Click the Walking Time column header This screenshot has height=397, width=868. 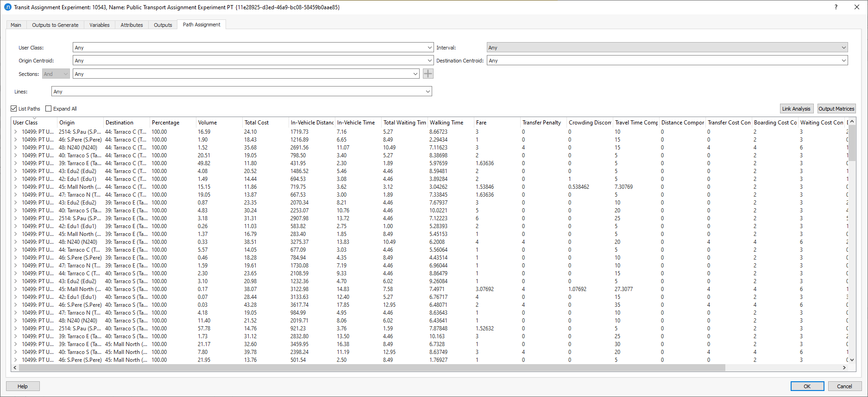coord(451,123)
